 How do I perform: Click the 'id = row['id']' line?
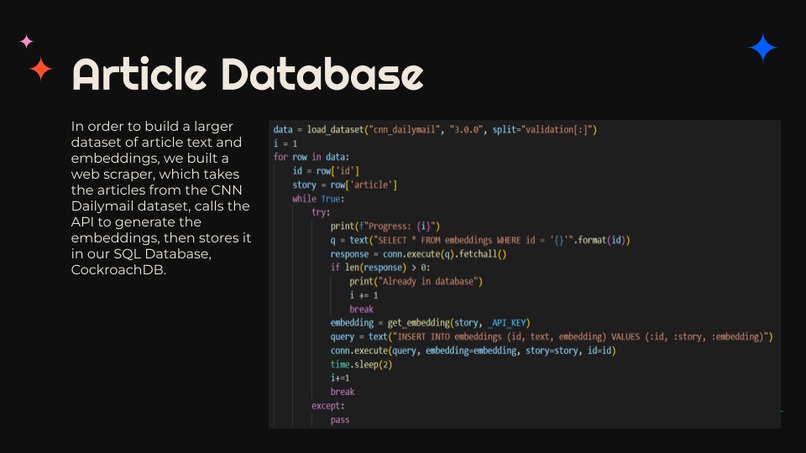point(325,171)
